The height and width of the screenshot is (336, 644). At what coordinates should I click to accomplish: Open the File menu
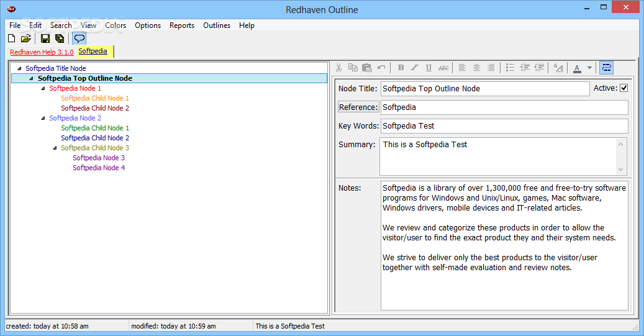tap(15, 25)
